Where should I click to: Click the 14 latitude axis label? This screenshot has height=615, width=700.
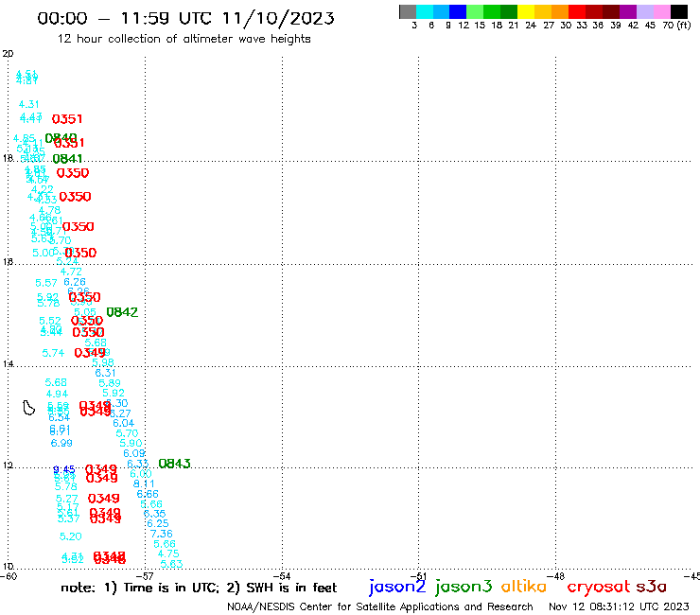(x=8, y=364)
